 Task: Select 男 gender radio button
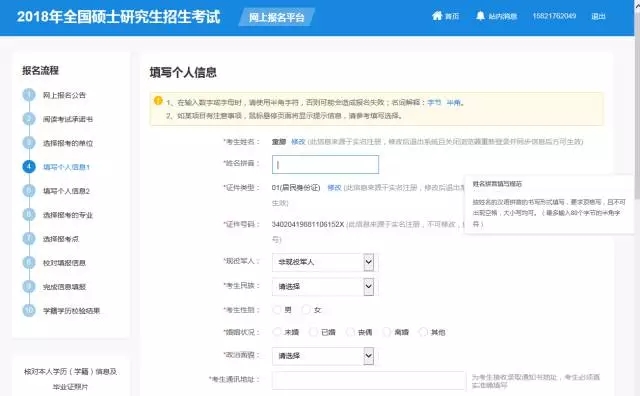coord(277,310)
